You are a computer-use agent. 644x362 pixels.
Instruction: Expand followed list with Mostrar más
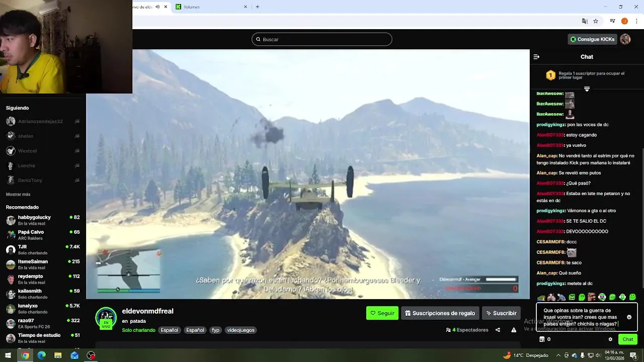coord(18,194)
